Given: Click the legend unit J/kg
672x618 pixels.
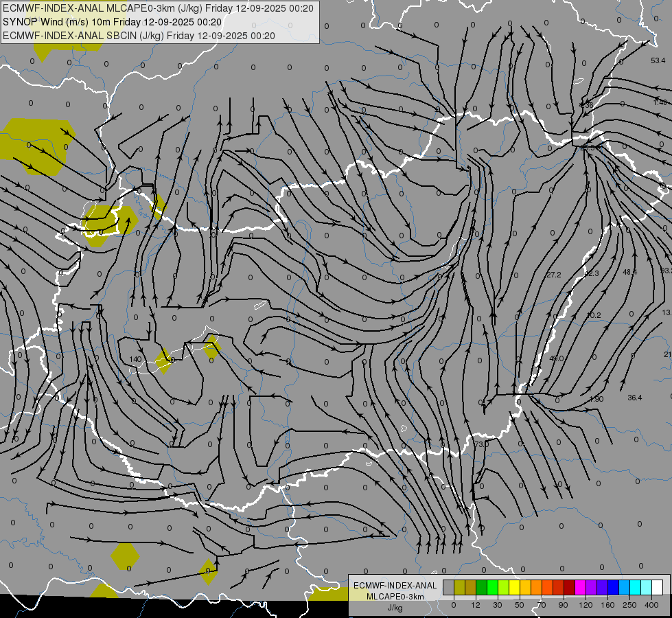Looking at the screenshot, I should click(395, 608).
